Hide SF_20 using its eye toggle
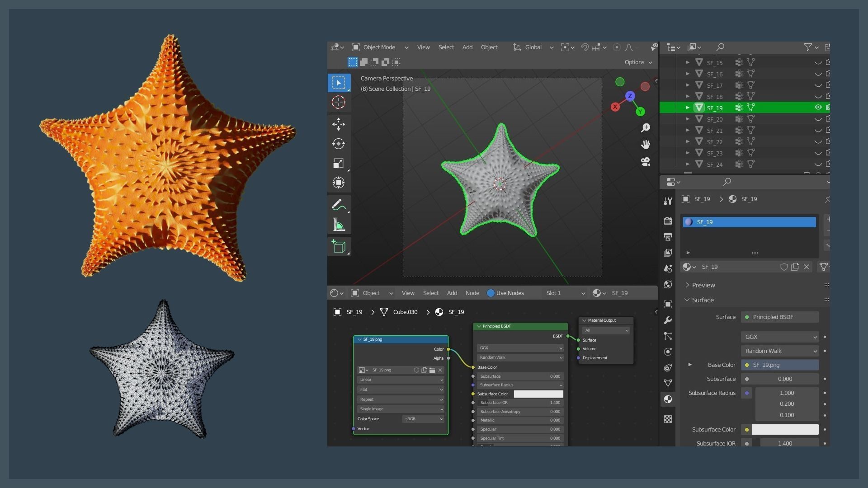Screen dimensions: 868x488 click(818, 119)
